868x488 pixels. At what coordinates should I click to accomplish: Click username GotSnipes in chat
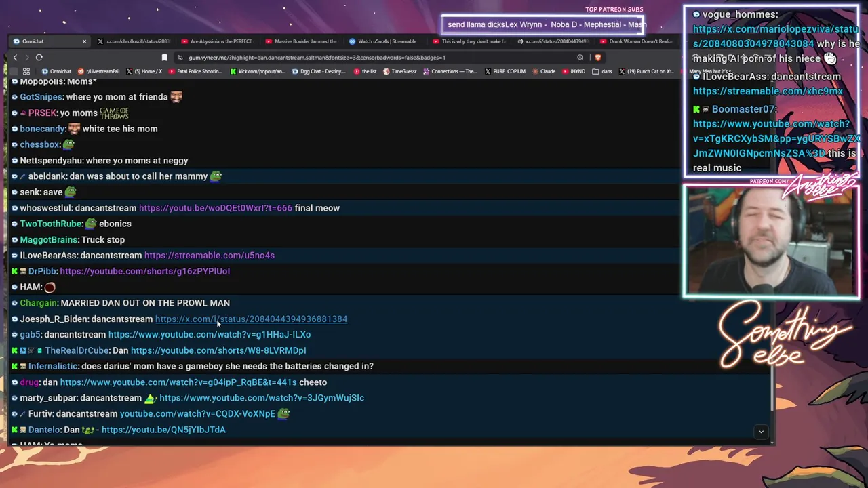click(x=41, y=97)
